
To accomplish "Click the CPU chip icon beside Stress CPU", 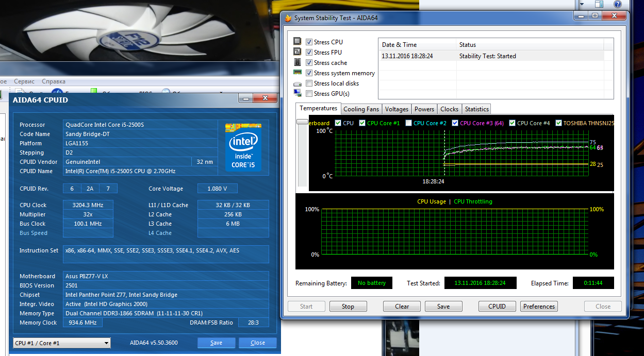I will tap(297, 42).
